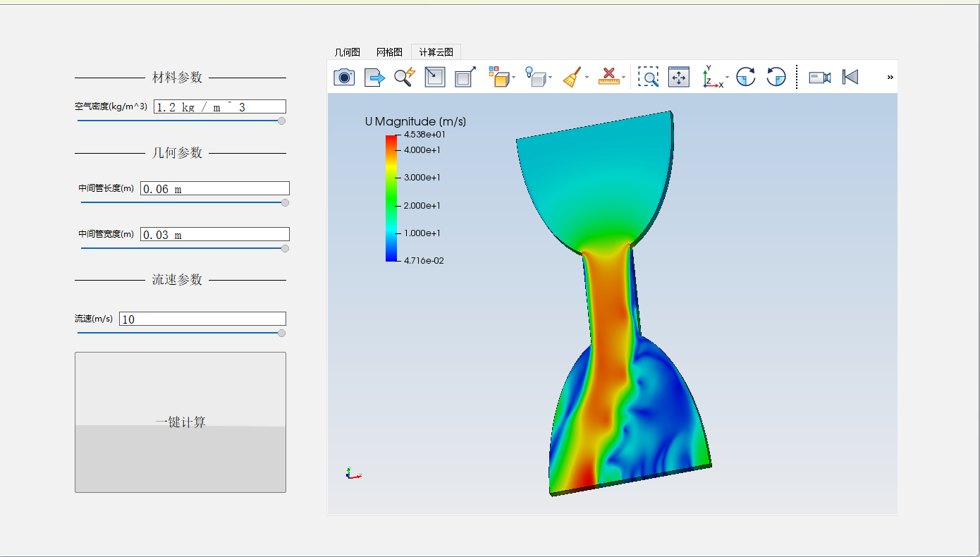Click the 3.000e+1 legend tick label
Screen dimensions: 980x557
[422, 178]
